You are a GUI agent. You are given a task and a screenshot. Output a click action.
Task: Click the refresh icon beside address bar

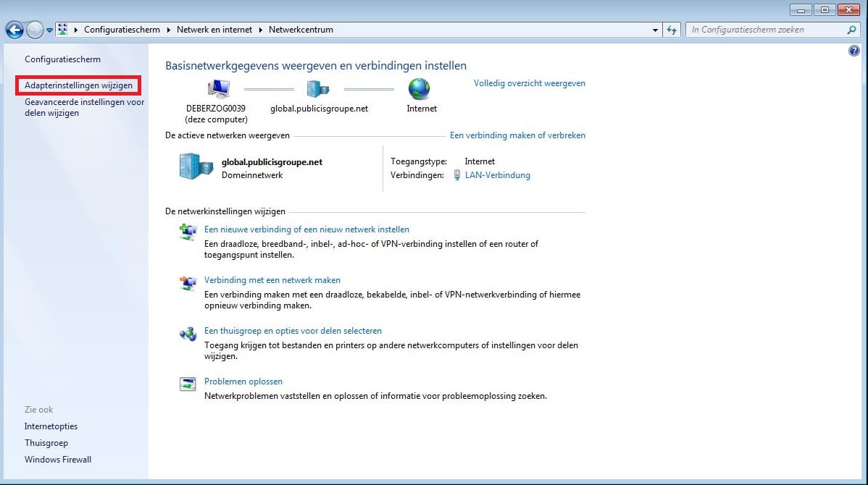[672, 30]
